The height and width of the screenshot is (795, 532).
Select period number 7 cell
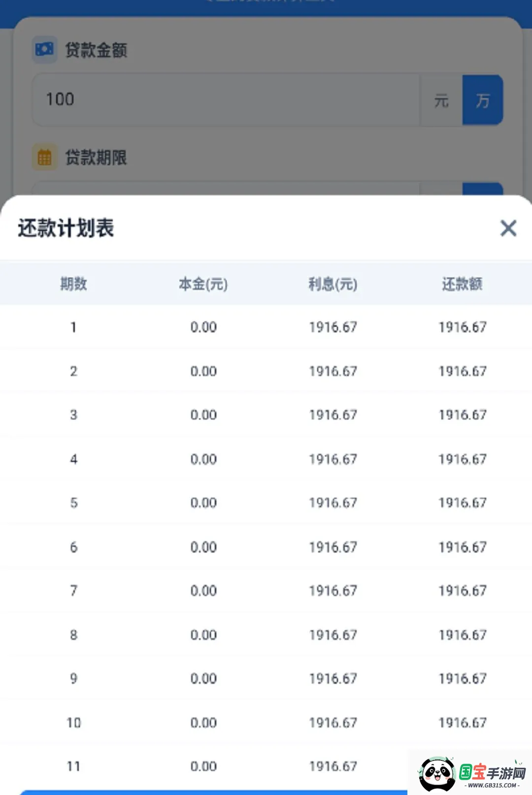(x=73, y=590)
